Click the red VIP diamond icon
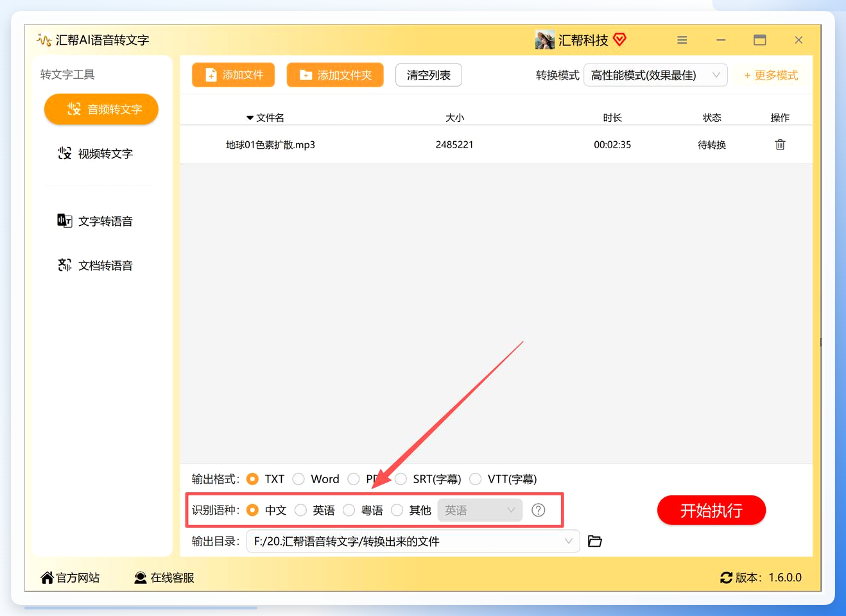846x616 pixels. [619, 40]
